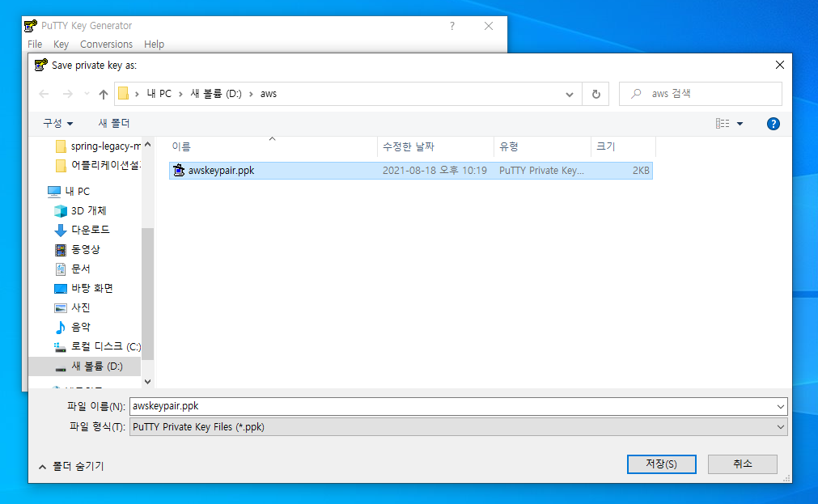Open the view options dropdown arrow
The height and width of the screenshot is (504, 818).
(740, 124)
